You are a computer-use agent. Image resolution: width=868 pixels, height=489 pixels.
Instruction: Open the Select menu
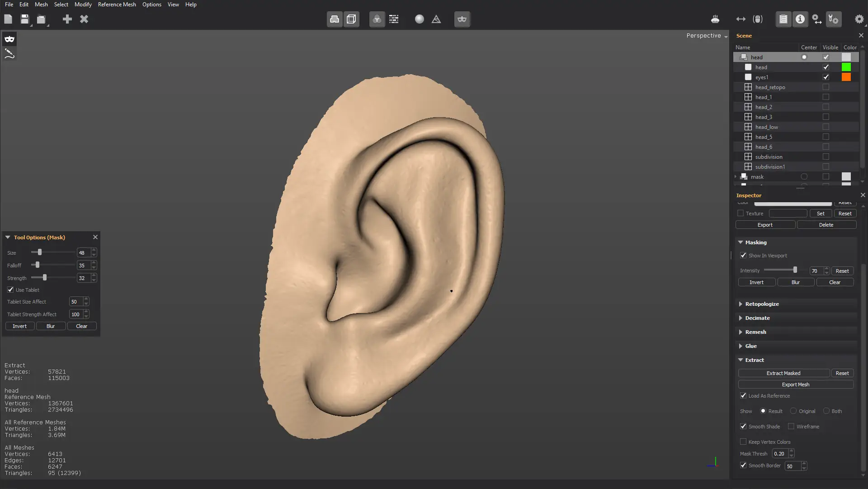pos(60,4)
